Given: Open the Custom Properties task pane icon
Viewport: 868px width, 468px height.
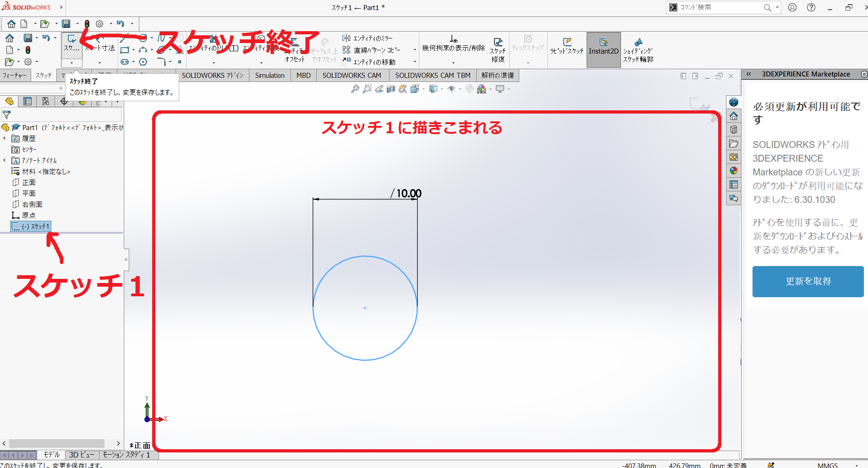Looking at the screenshot, I should tap(734, 185).
